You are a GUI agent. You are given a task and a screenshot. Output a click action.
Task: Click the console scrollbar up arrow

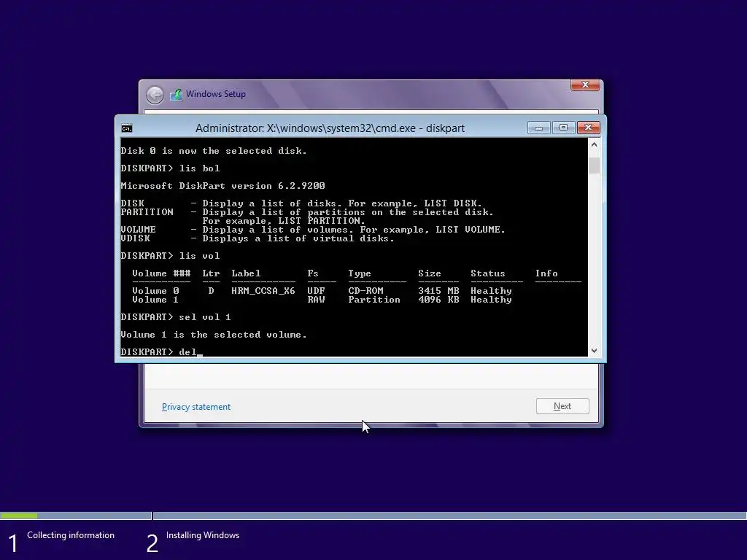[x=594, y=144]
